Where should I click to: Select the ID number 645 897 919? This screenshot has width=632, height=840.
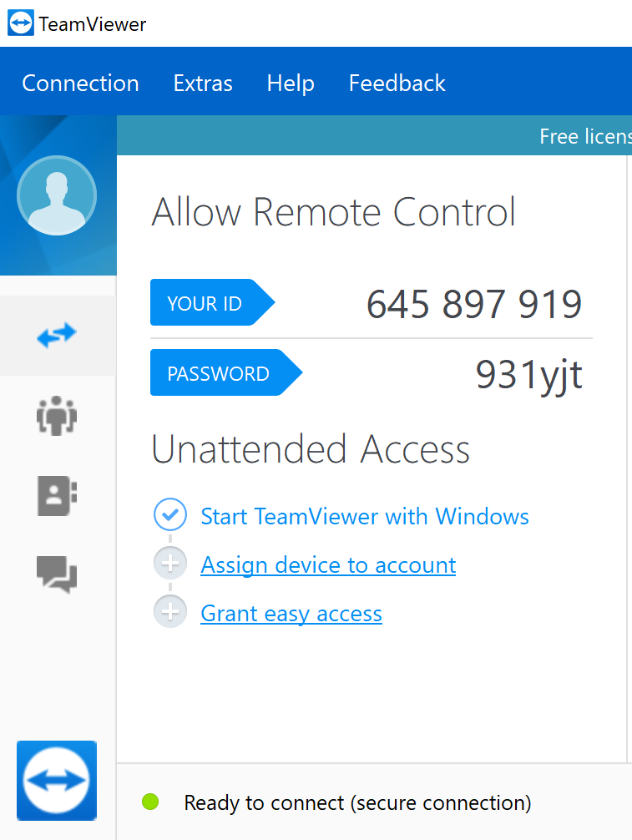[474, 304]
